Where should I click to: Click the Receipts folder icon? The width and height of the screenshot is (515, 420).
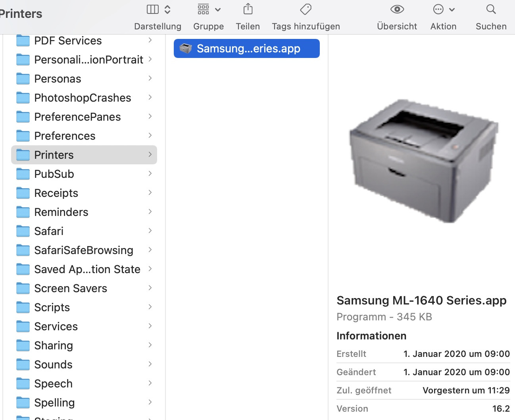point(23,193)
